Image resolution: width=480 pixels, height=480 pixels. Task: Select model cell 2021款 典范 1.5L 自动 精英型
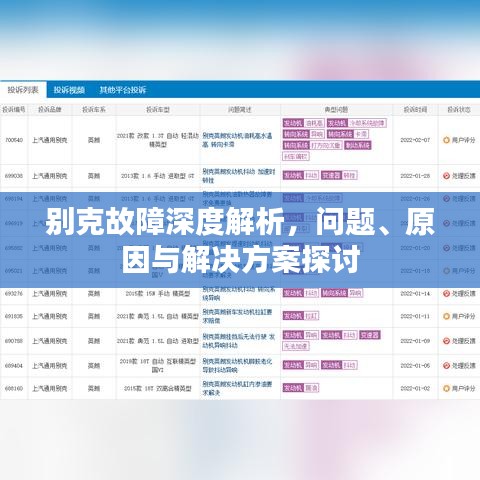(158, 316)
